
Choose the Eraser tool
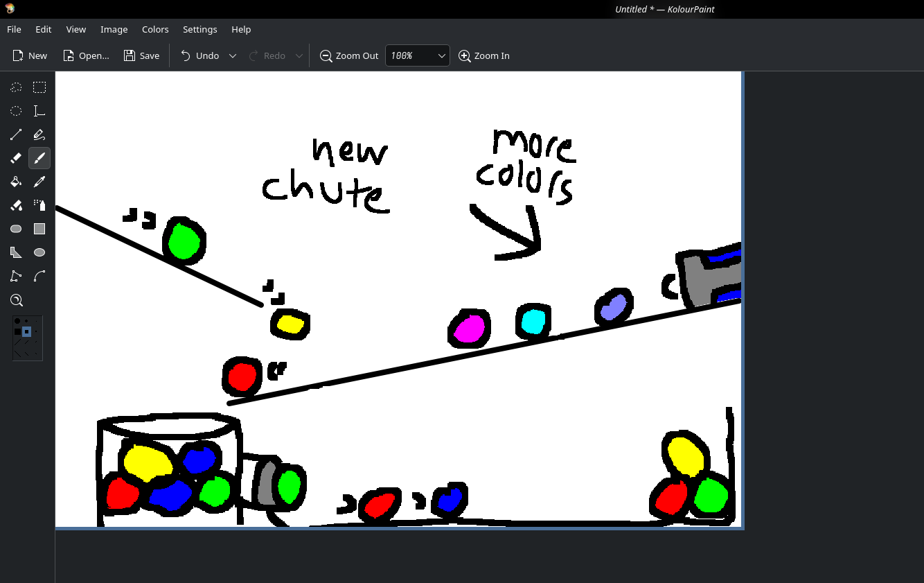[16, 158]
